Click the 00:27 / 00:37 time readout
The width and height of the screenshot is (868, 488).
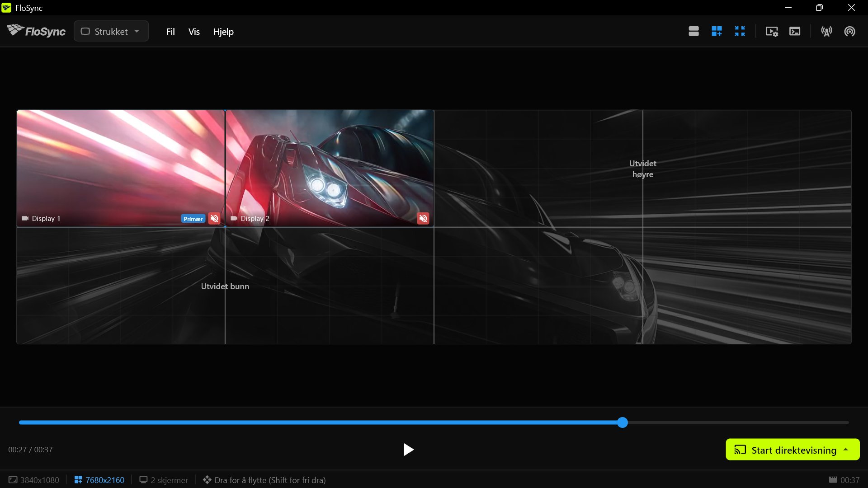[30, 450]
